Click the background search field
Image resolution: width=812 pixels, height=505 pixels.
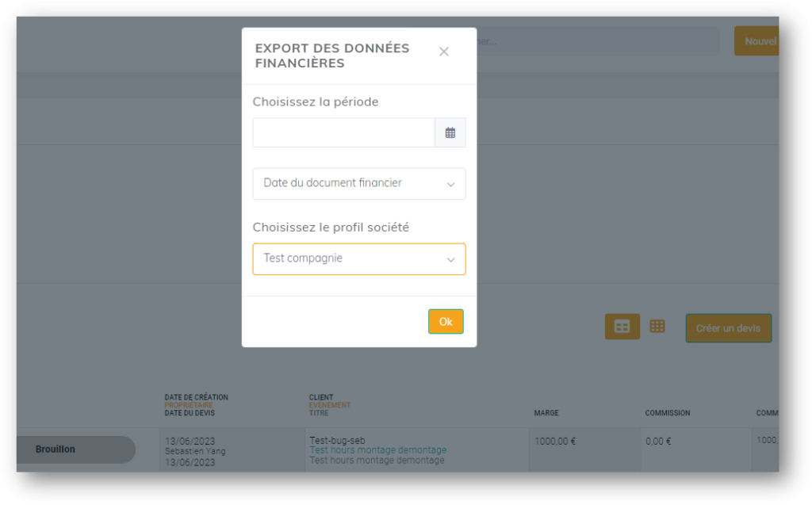pos(598,41)
